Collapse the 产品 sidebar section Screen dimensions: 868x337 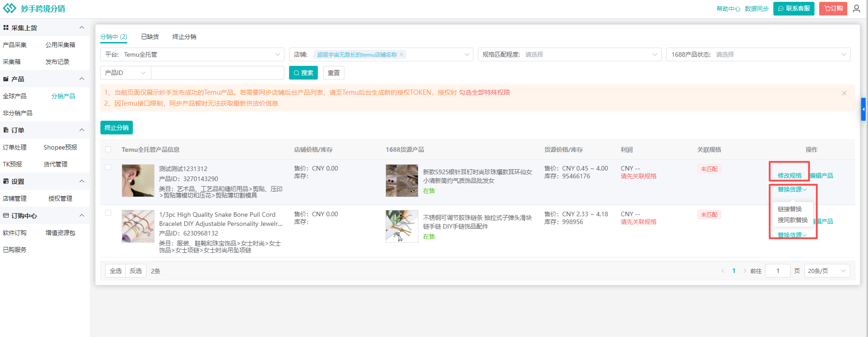coord(82,79)
